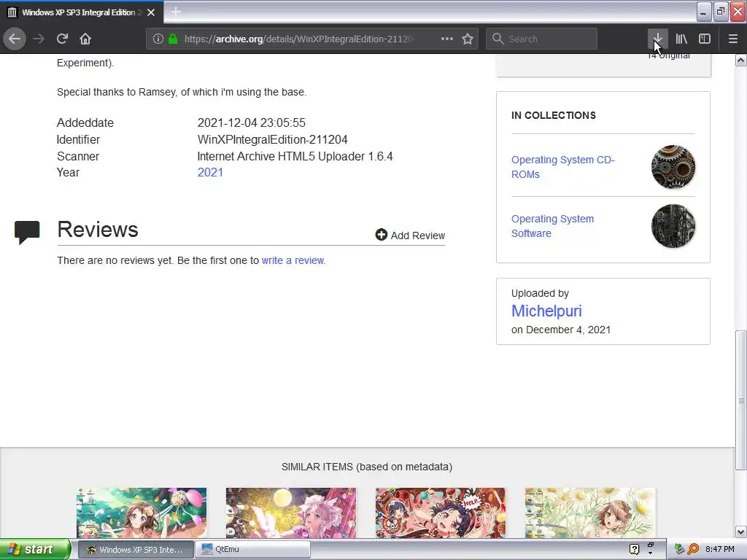The height and width of the screenshot is (560, 747).
Task: Click the green network tray icon
Action: [680, 549]
